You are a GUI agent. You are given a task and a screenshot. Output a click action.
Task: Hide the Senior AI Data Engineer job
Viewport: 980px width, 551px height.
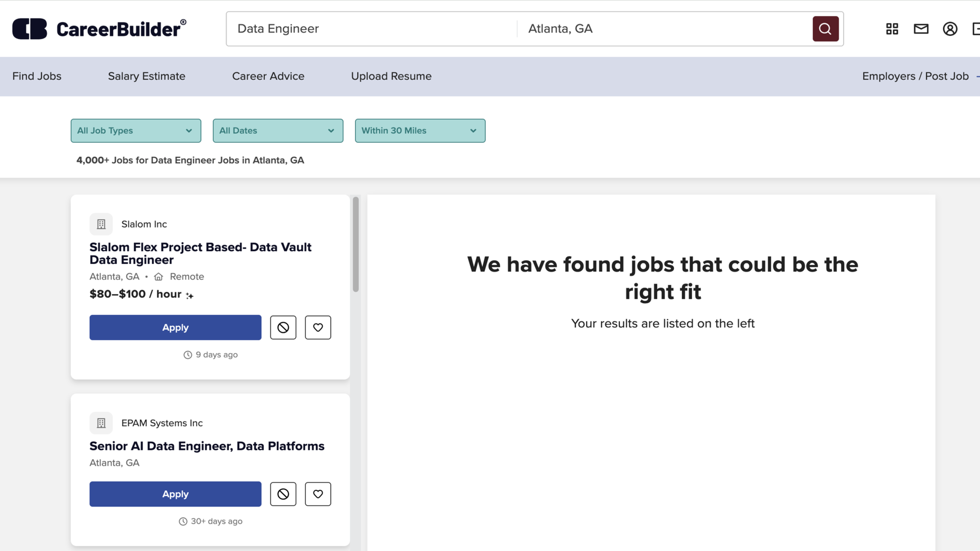283,494
